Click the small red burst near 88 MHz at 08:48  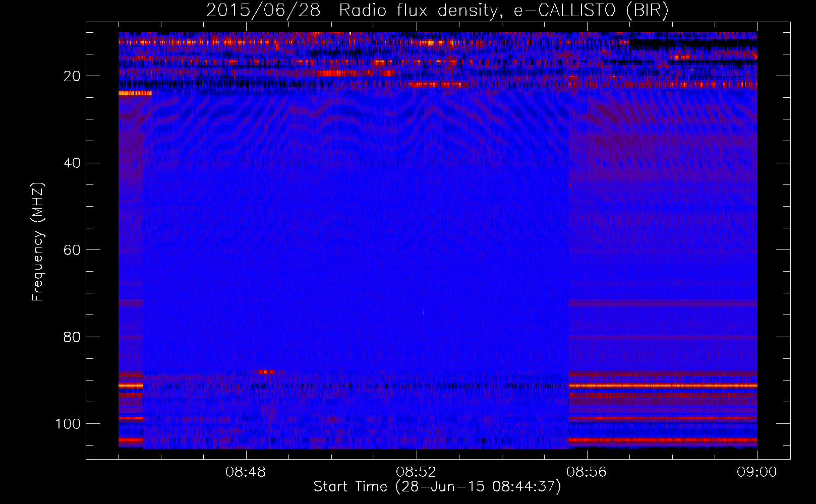coord(266,372)
